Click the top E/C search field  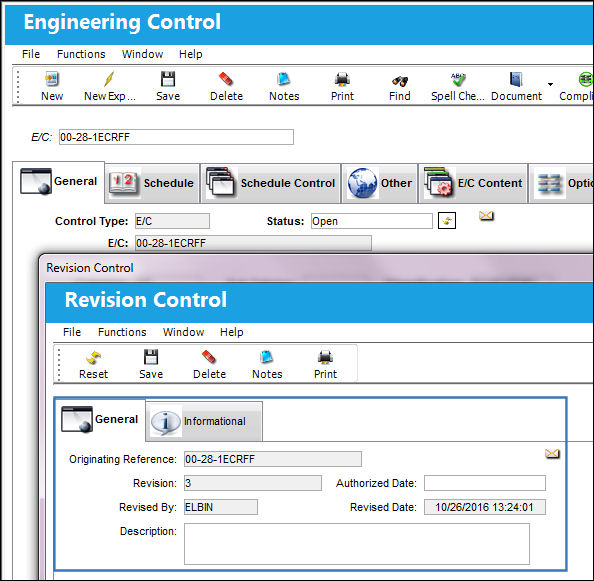pyautogui.click(x=176, y=137)
